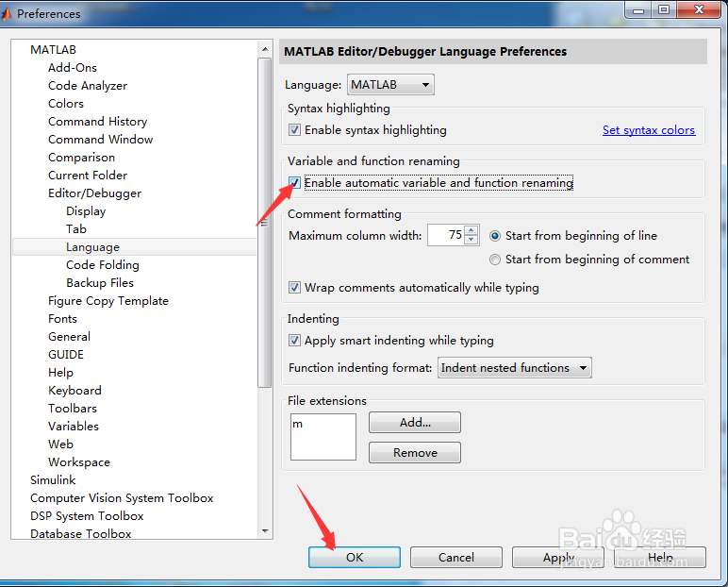Open Backup Files preferences

coord(100,283)
